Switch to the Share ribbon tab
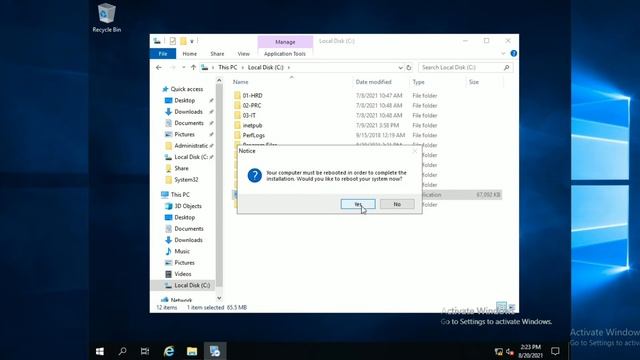Screen dimensions: 640x360 (217, 53)
